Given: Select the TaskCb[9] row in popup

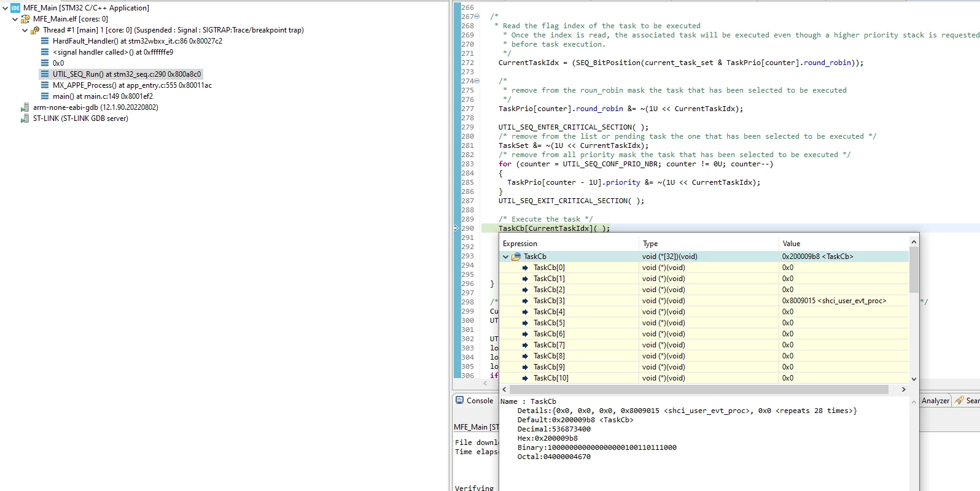Looking at the screenshot, I should pyautogui.click(x=704, y=367).
